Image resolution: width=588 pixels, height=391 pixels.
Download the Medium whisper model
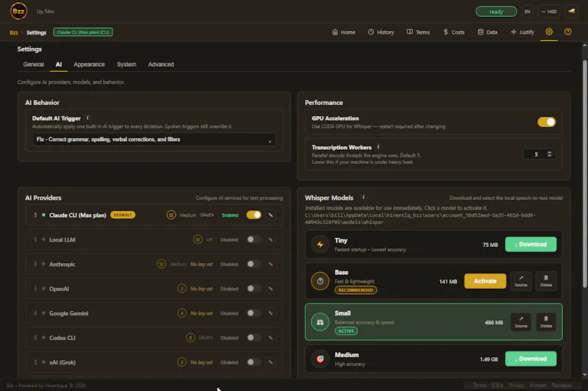[x=531, y=359]
